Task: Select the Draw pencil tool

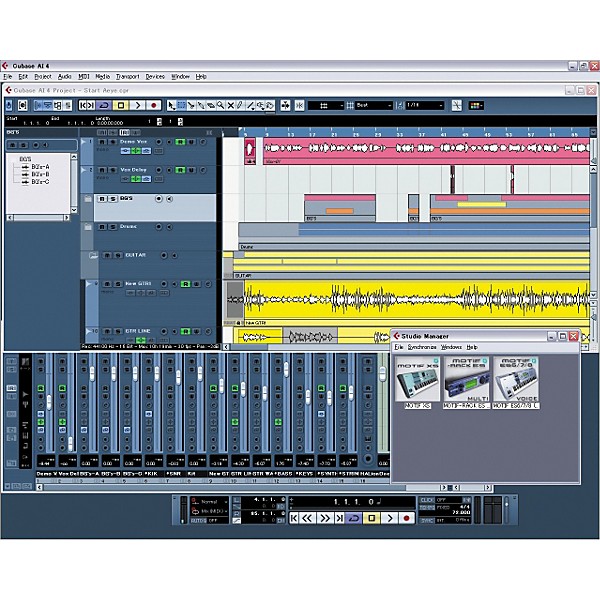Action: pyautogui.click(x=240, y=105)
